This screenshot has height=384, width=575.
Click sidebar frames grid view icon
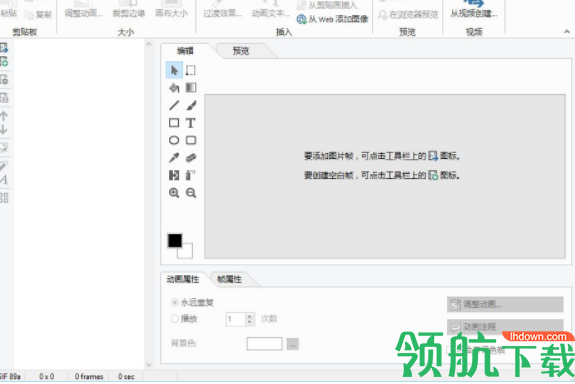pos(4,198)
